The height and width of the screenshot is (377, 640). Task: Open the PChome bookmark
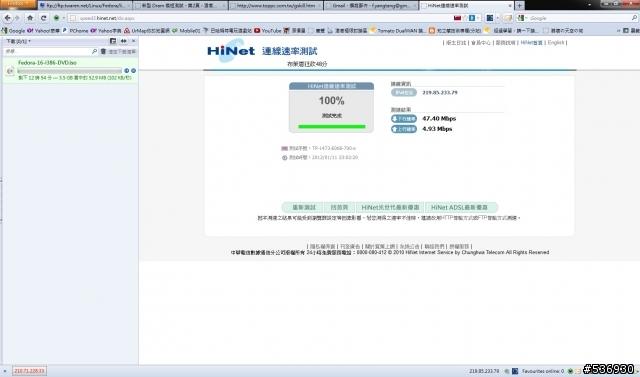click(76, 31)
